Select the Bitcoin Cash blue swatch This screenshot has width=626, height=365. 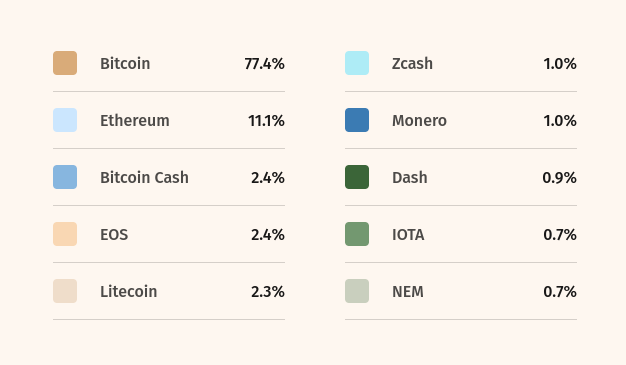point(65,177)
